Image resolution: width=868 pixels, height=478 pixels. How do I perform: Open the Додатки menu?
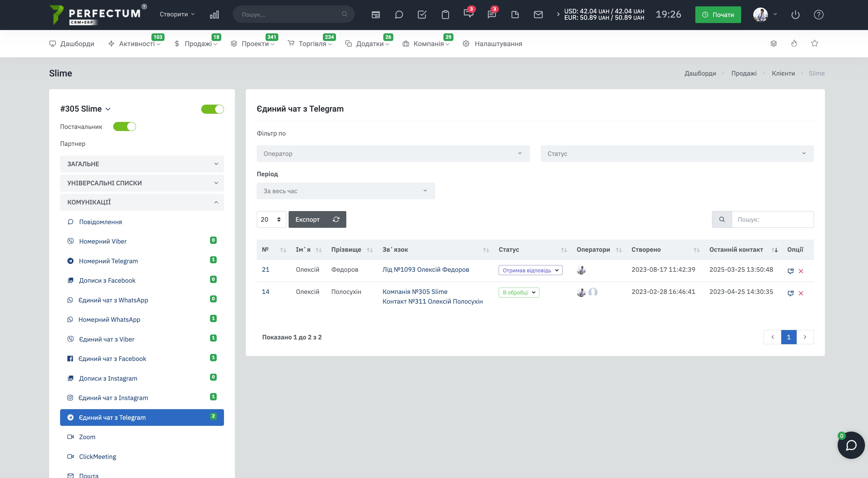pyautogui.click(x=367, y=44)
